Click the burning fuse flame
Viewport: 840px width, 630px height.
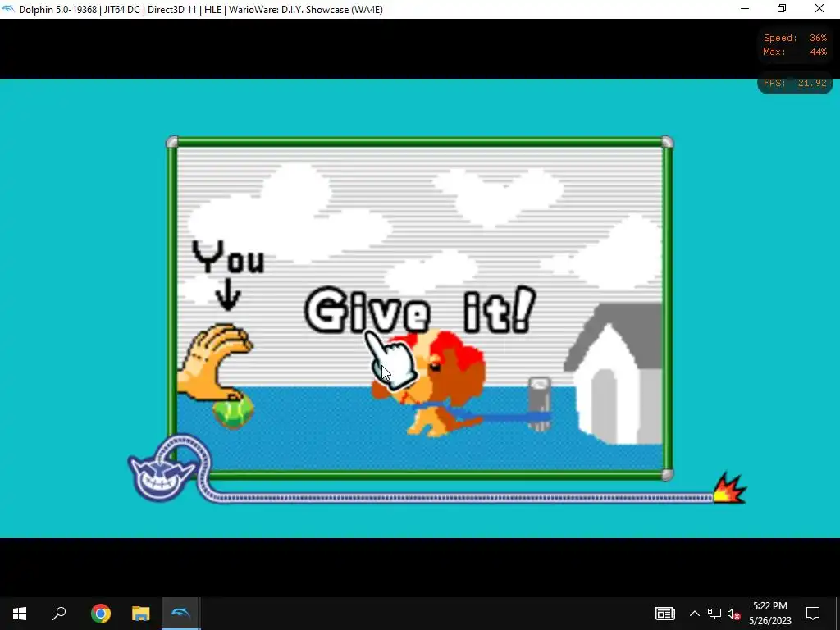(729, 488)
